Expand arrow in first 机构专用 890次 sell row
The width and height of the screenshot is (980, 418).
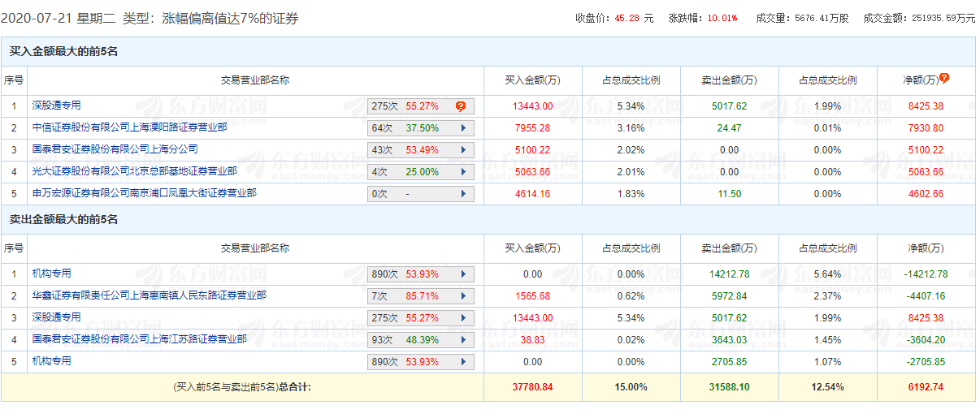click(x=463, y=274)
